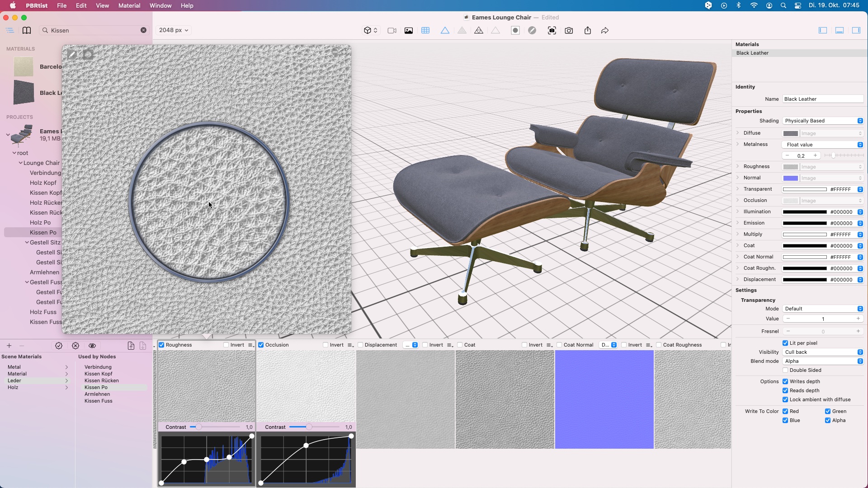Open the Window menu
The width and height of the screenshot is (868, 488).
160,5
